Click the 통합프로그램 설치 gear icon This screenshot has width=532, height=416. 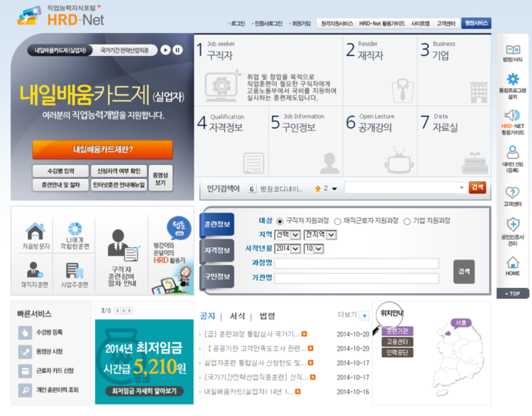[x=513, y=79]
